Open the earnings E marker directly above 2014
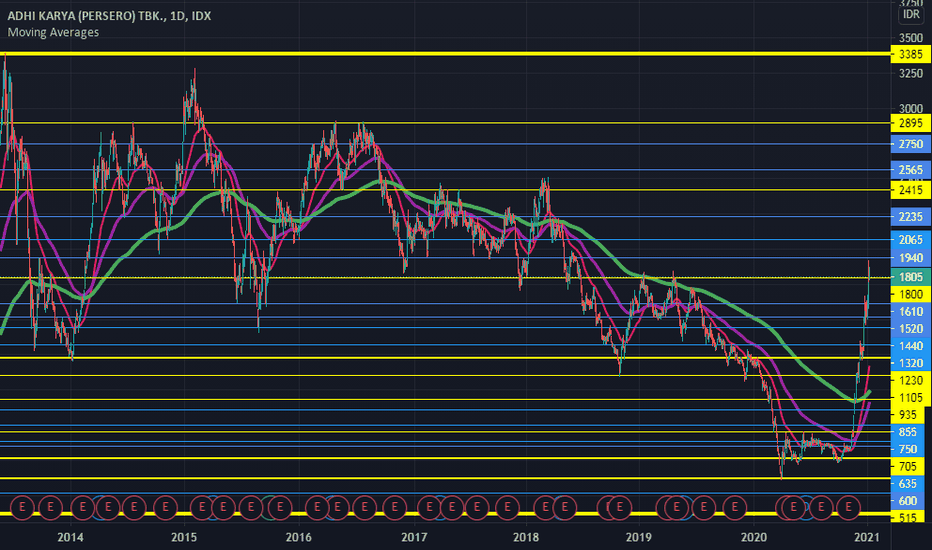This screenshot has width=932, height=550. (82, 507)
